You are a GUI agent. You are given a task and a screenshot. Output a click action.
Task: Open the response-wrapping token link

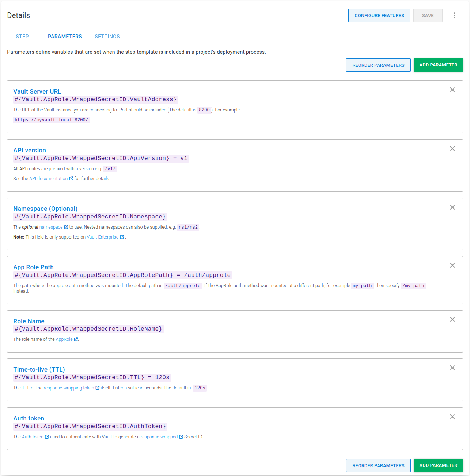coord(69,388)
